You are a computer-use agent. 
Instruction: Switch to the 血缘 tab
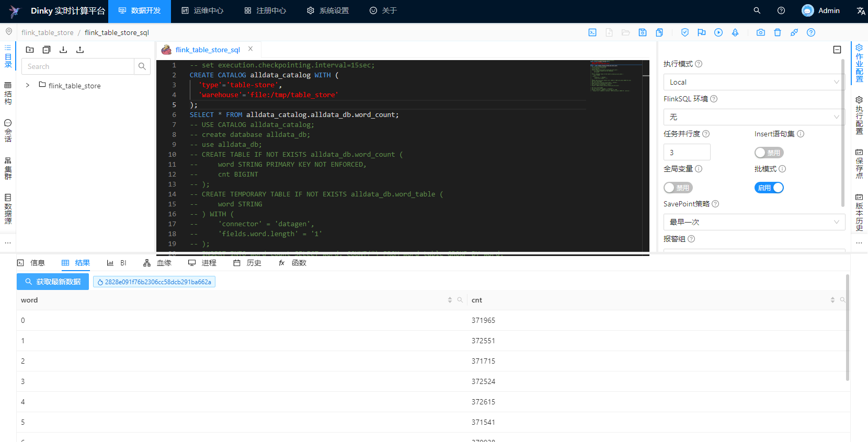coord(157,263)
